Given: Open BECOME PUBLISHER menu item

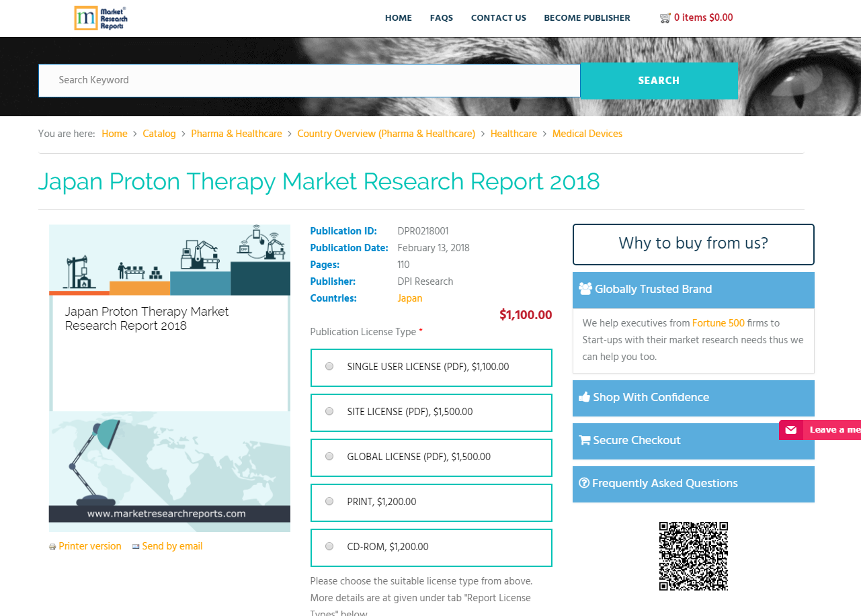Looking at the screenshot, I should click(587, 18).
